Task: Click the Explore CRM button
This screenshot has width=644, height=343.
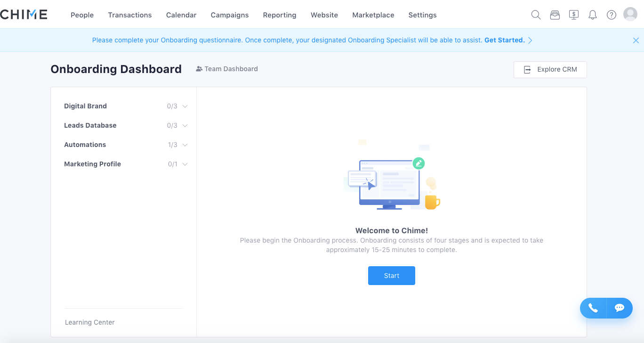Action: (x=550, y=70)
